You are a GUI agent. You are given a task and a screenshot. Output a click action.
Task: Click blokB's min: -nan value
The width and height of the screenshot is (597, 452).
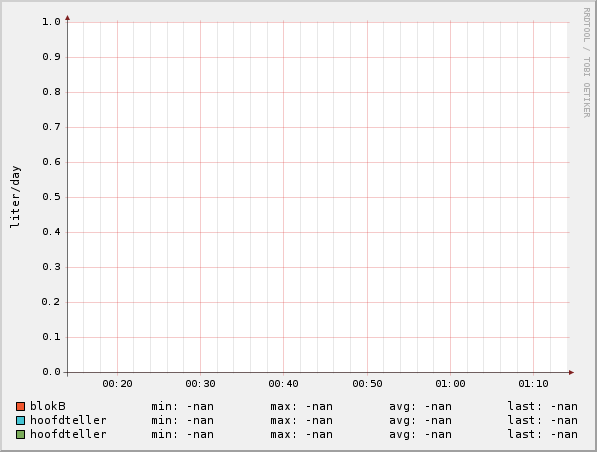[182, 406]
